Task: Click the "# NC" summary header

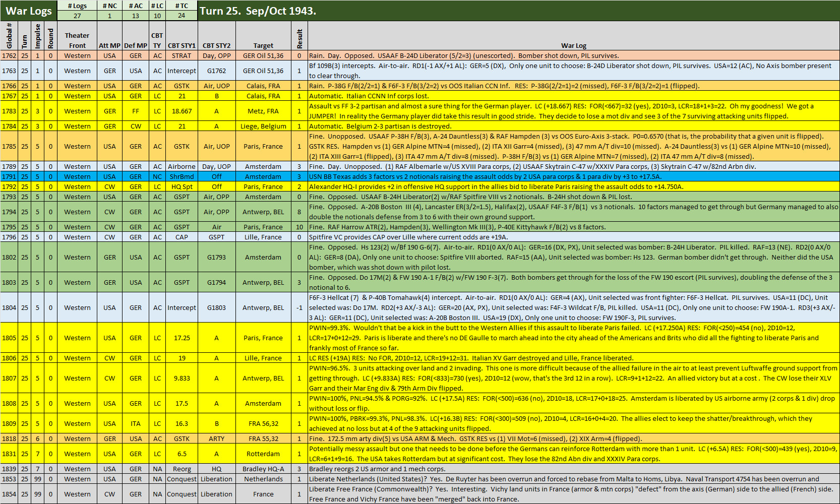Action: [x=109, y=6]
